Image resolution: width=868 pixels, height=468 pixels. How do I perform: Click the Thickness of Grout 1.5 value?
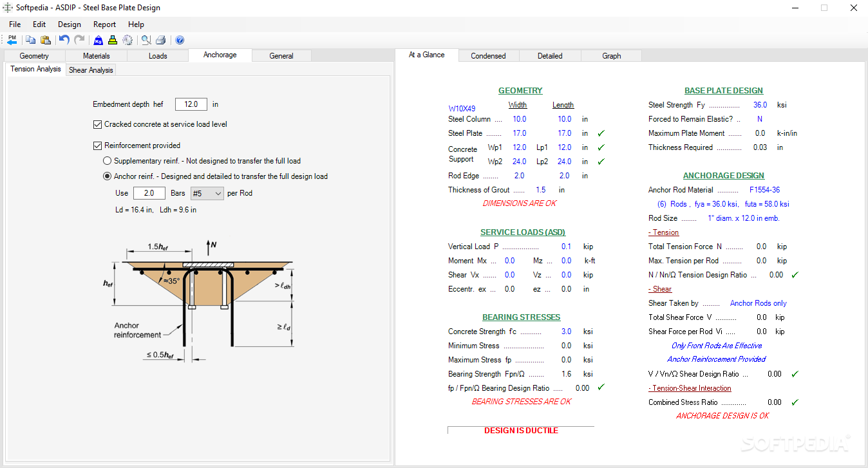click(x=540, y=190)
